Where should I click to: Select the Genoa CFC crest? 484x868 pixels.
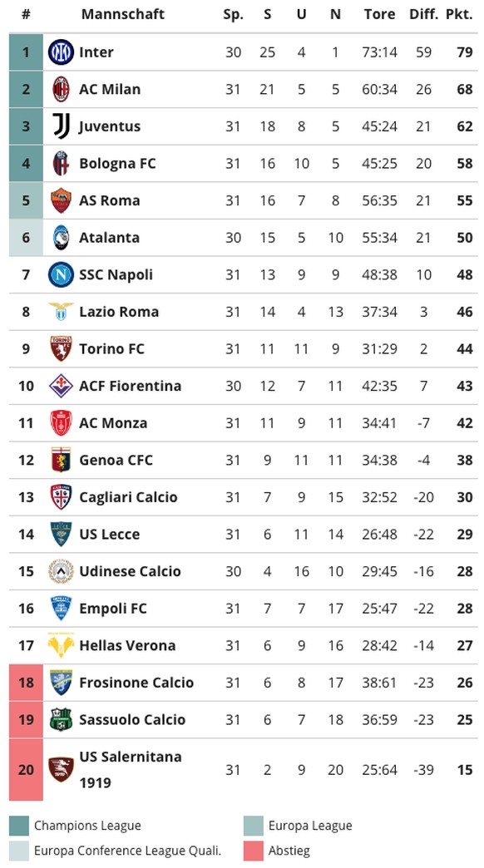(x=61, y=460)
